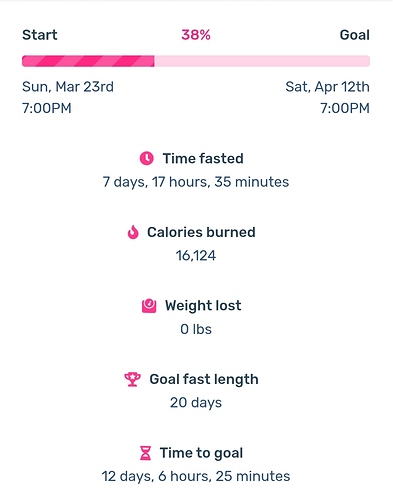Click the start time 7:00PM under Mar 23rd
This screenshot has width=393, height=500.
[x=47, y=108]
